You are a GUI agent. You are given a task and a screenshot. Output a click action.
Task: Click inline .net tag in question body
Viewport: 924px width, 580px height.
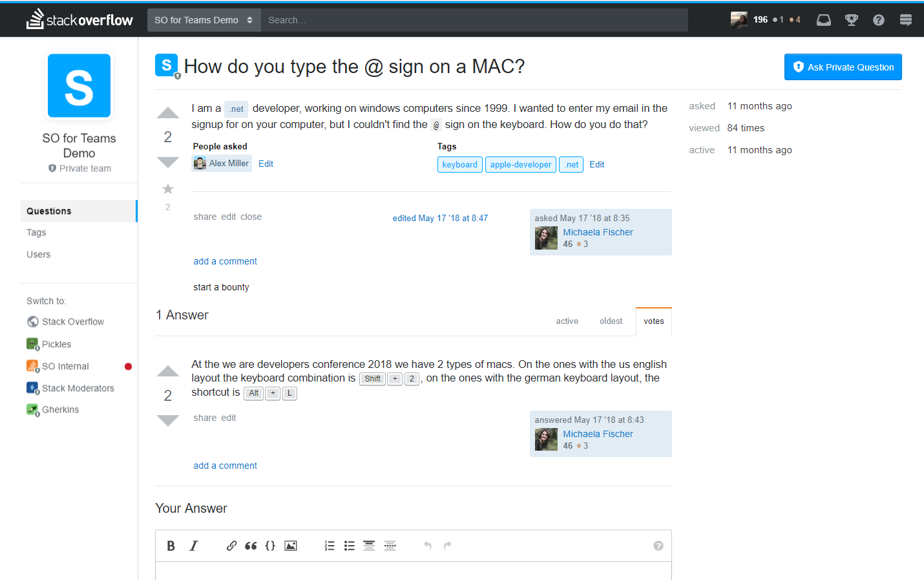pyautogui.click(x=236, y=109)
